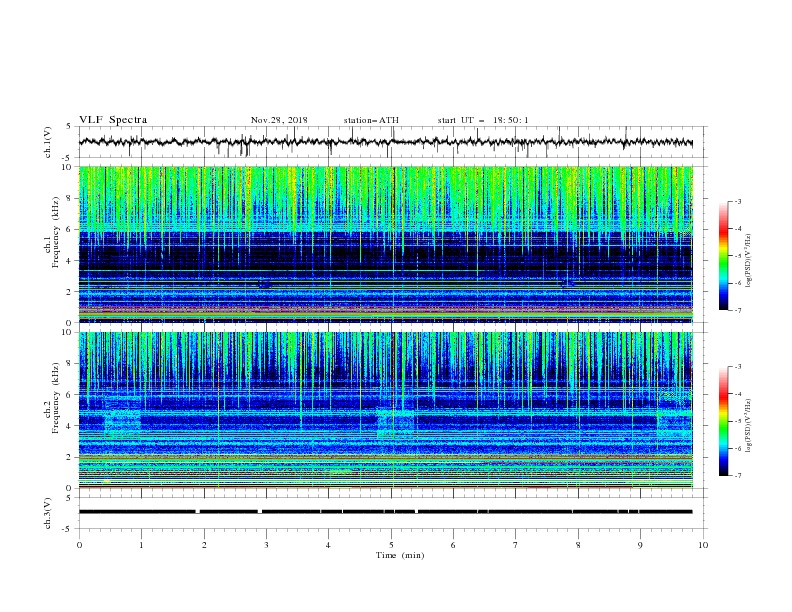Click the "-7" tick on ch.1 color bar

point(737,310)
